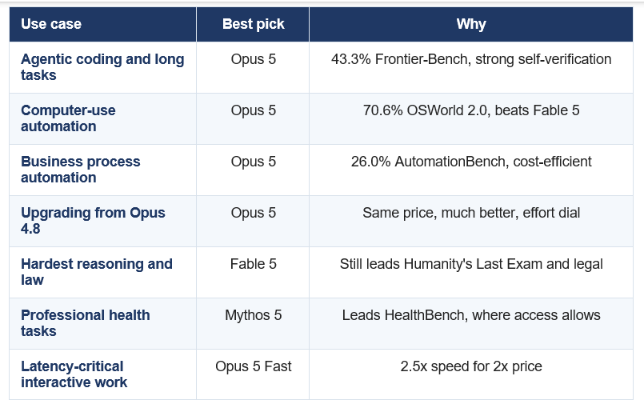Select 'Computer-use automation' row label
The image size is (644, 404).
pyautogui.click(x=68, y=118)
